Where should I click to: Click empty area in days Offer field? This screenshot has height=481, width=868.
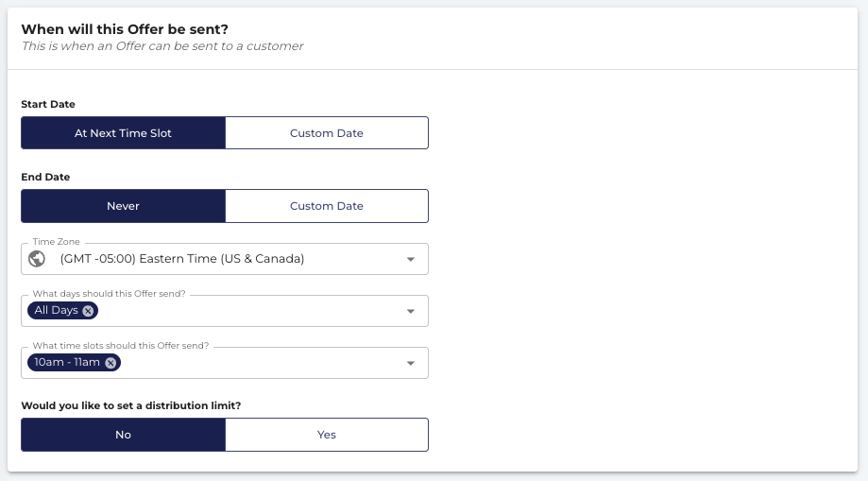click(249, 312)
